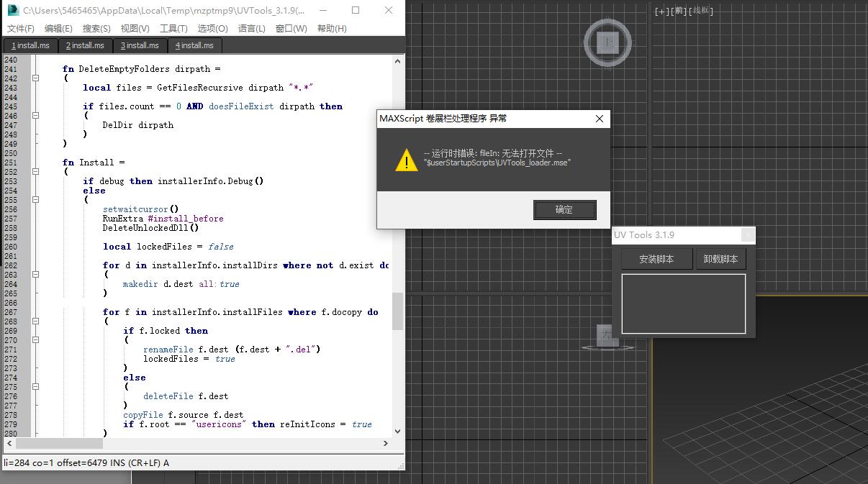This screenshot has height=484, width=868.
Task: Switch to the 1 install.ms tab
Action: coord(30,45)
